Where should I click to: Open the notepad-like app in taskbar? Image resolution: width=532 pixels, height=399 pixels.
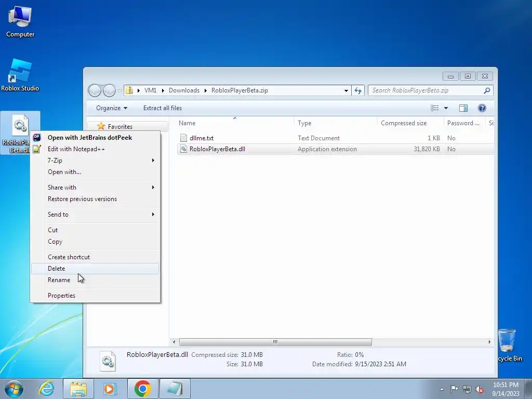point(175,389)
